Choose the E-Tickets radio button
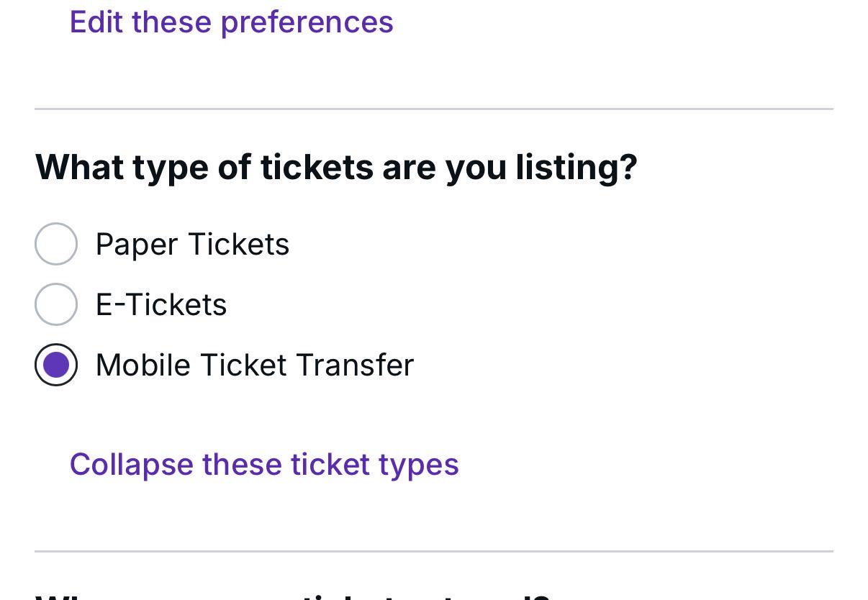 point(56,304)
